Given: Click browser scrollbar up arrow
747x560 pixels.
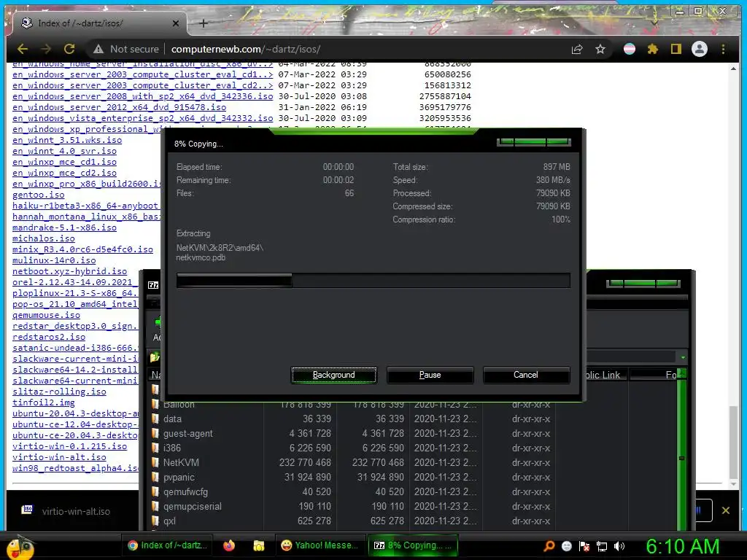Looking at the screenshot, I should [733, 69].
